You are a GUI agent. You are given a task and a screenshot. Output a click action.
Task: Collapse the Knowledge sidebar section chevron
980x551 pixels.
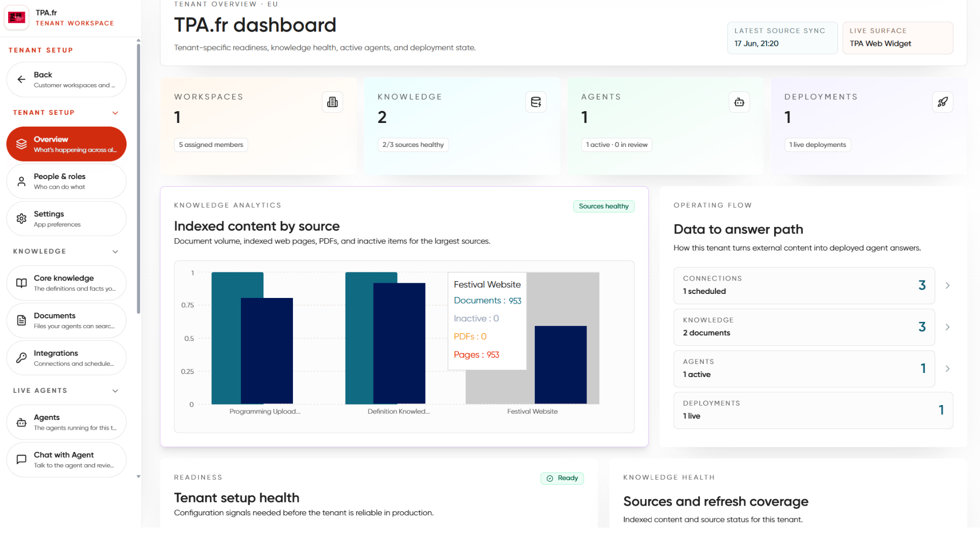click(x=115, y=252)
